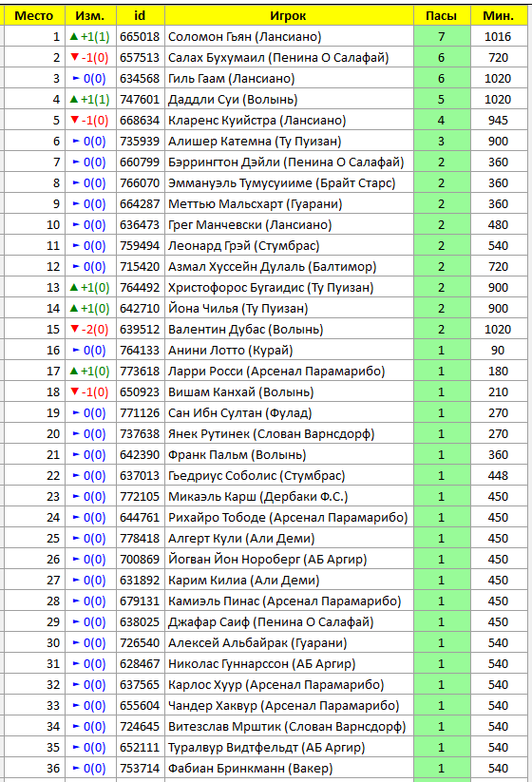Image resolution: width=532 pixels, height=782 pixels.
Task: Select the Игрок column header
Action: 289,16
